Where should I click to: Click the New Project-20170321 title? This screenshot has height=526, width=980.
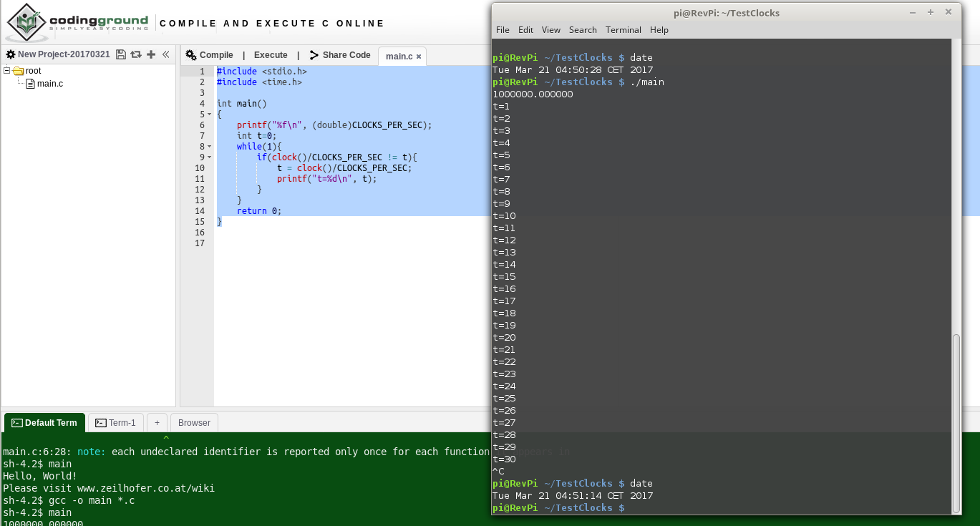(64, 54)
